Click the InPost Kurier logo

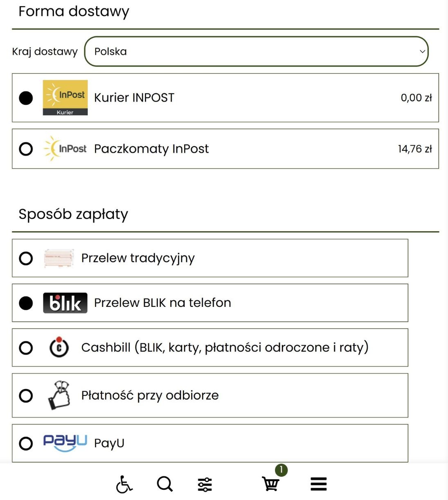65,98
